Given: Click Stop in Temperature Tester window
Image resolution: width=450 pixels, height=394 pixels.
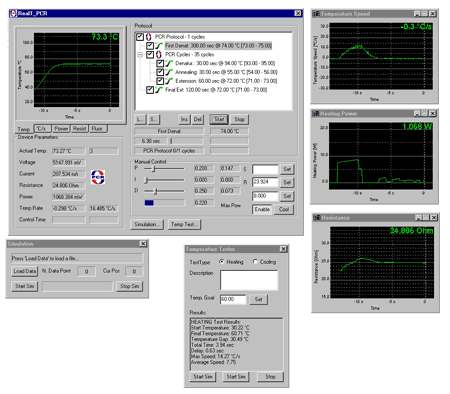Looking at the screenshot, I should tap(270, 377).
